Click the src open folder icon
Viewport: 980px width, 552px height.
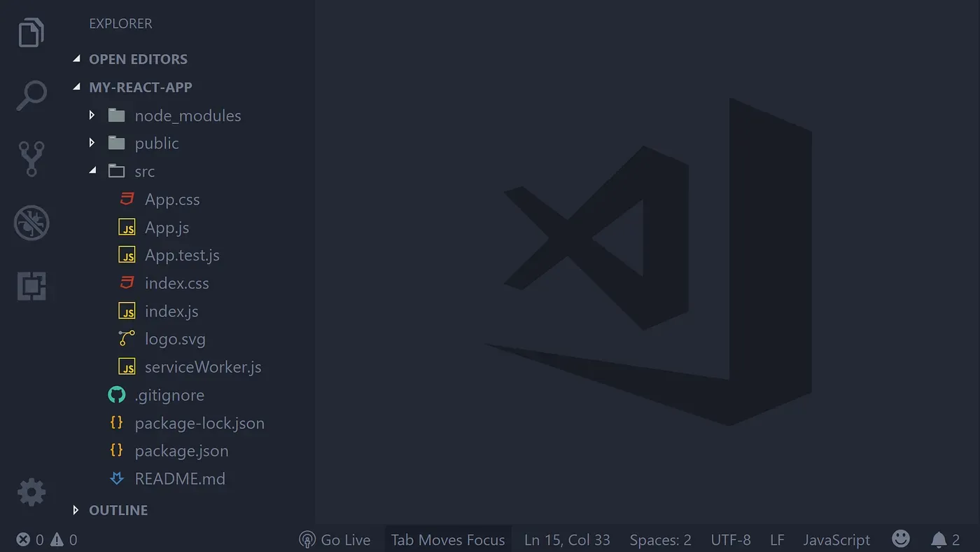[117, 171]
